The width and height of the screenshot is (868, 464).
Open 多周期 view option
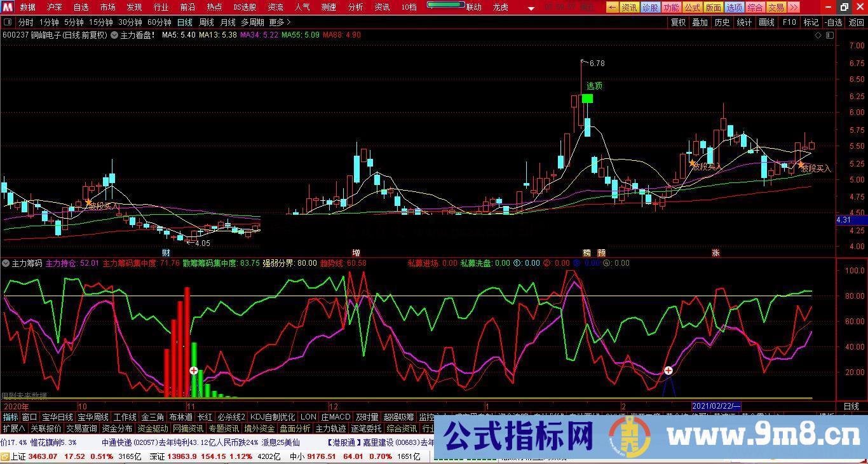(x=252, y=22)
